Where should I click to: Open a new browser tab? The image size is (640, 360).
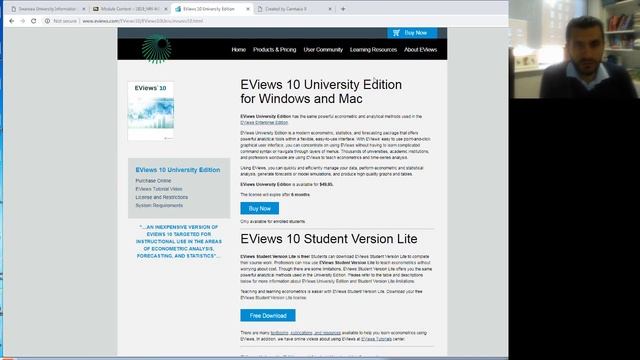[x=343, y=9]
